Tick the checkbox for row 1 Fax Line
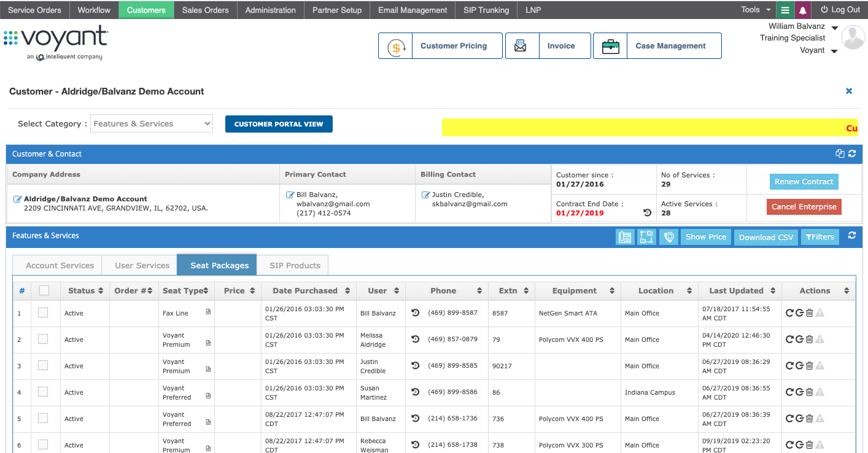Image resolution: width=868 pixels, height=453 pixels. [x=43, y=313]
